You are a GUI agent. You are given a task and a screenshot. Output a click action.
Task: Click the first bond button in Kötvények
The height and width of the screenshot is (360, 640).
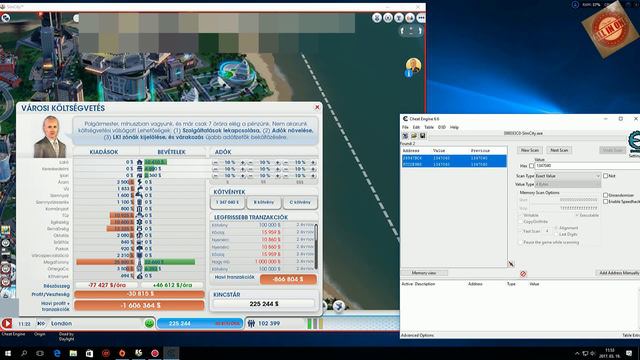[227, 202]
